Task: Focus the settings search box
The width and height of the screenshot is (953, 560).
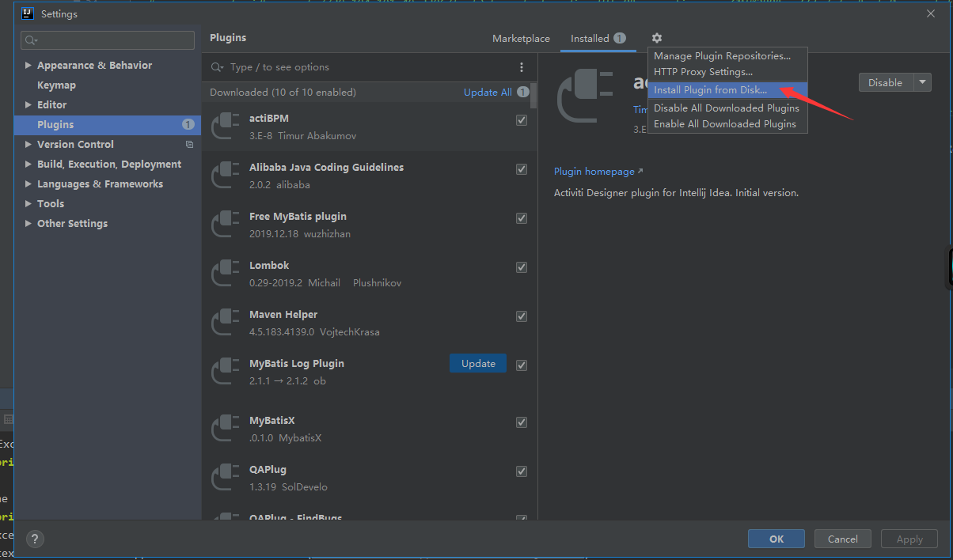Action: (108, 40)
